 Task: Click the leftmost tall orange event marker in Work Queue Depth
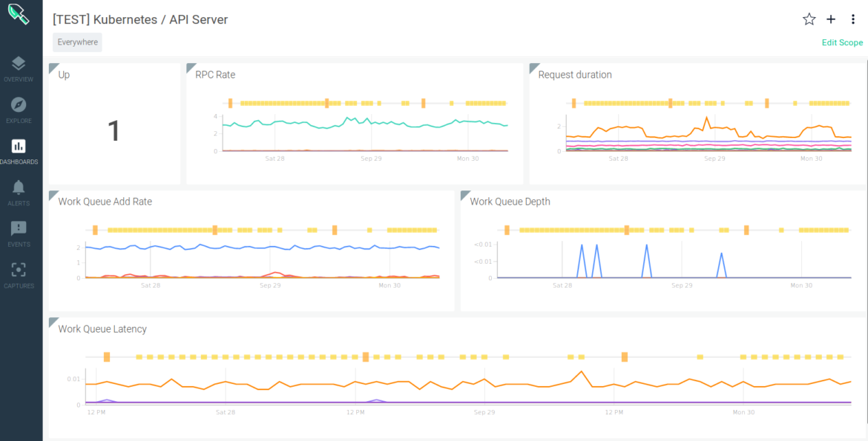tap(507, 231)
